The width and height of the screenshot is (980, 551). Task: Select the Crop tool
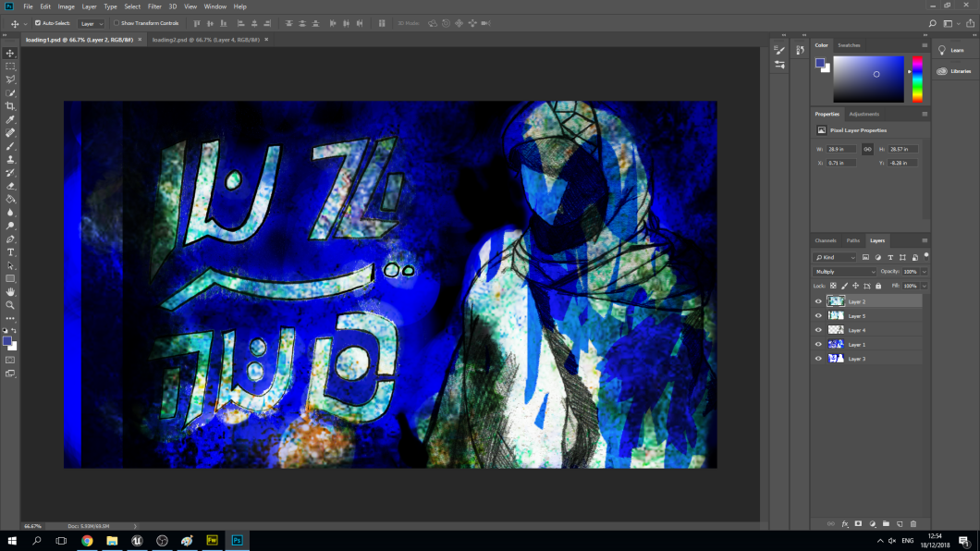(11, 106)
